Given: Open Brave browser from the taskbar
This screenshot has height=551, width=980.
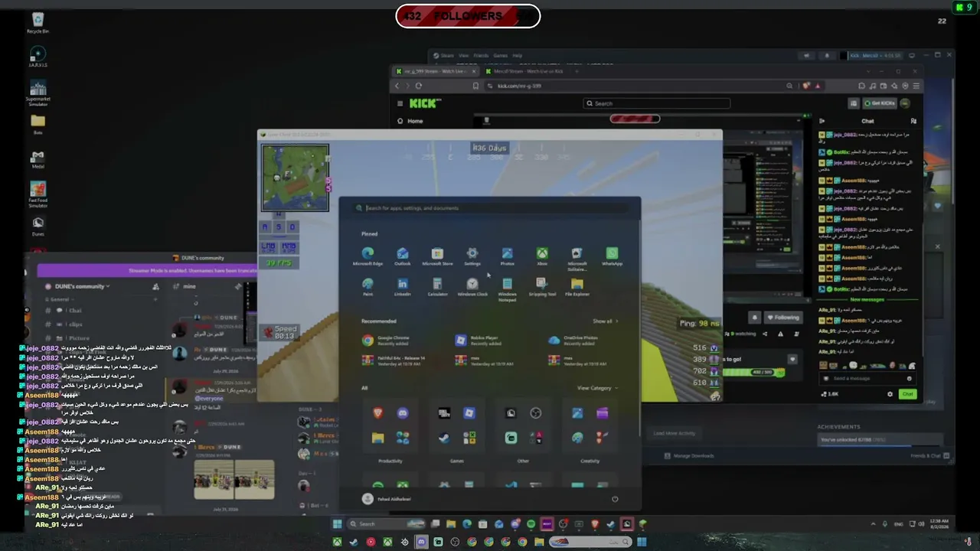Looking at the screenshot, I should (x=595, y=524).
